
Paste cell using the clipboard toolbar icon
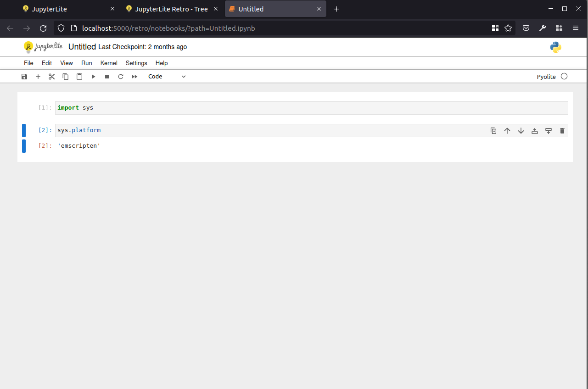79,77
